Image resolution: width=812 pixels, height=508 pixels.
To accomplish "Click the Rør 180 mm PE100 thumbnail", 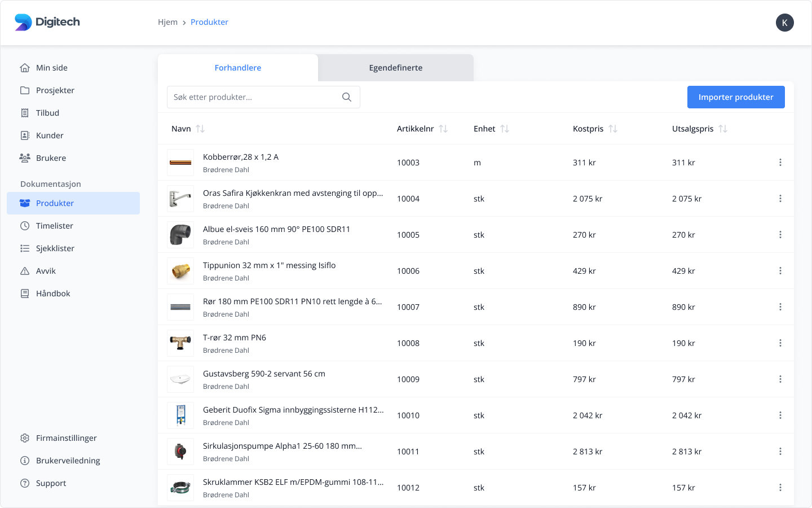I will pyautogui.click(x=180, y=307).
